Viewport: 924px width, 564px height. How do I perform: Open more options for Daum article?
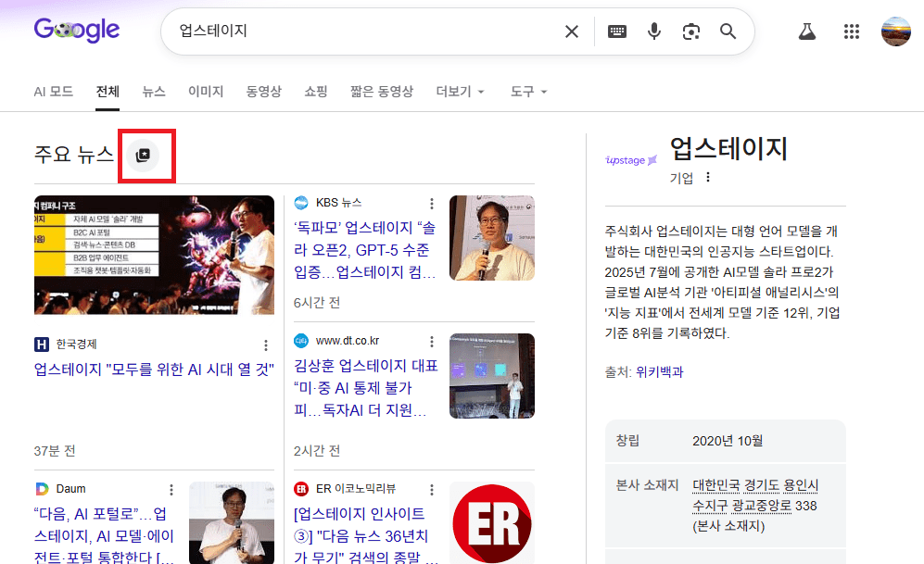point(171,490)
